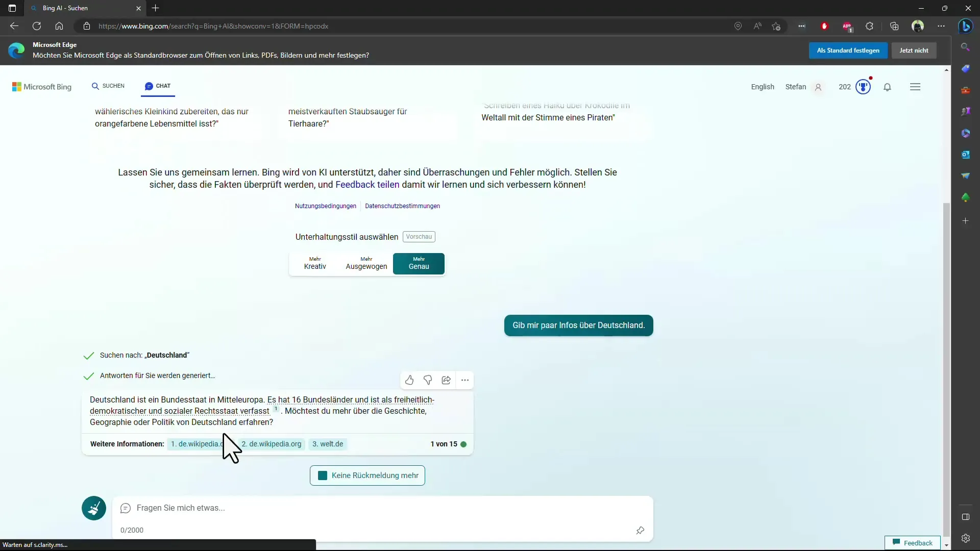980x551 pixels.
Task: Choose Mehr Genau conversation style
Action: pos(419,263)
